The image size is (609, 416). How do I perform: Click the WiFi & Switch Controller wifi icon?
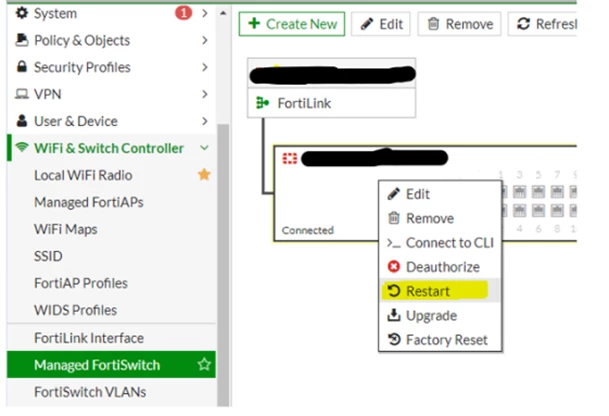22,147
